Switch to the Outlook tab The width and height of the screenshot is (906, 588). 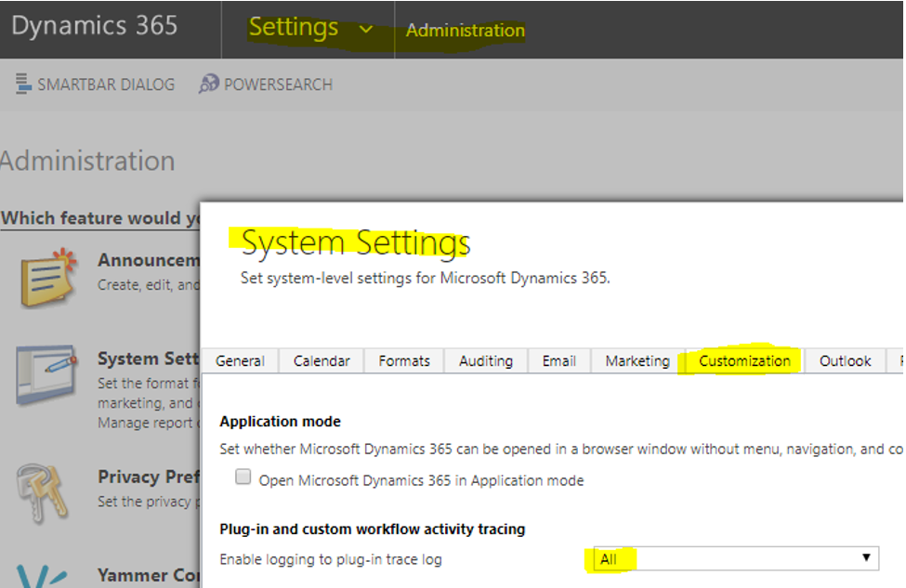[x=846, y=361]
